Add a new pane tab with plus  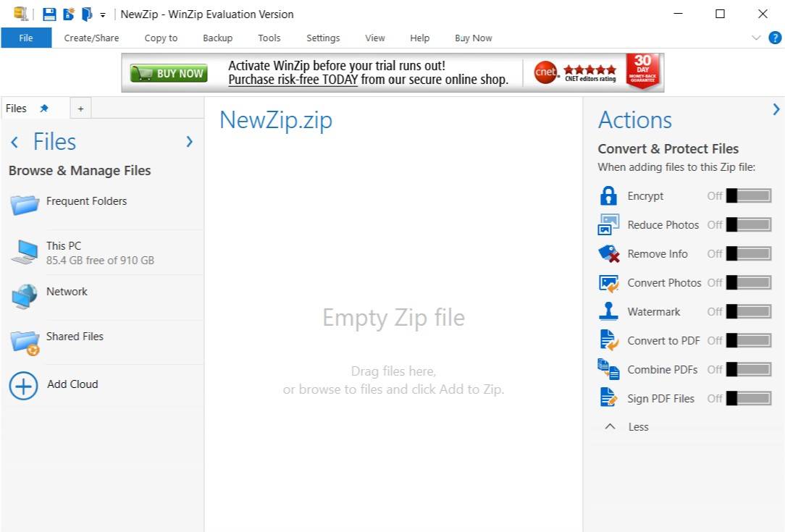[x=80, y=109]
